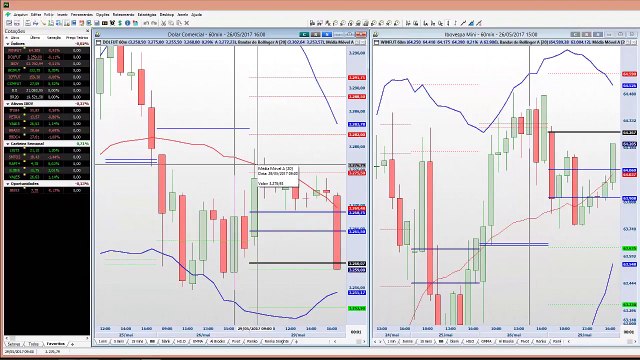The image size is (640, 360).
Task: Select EMMA tab on Dolar chart
Action: [198, 341]
